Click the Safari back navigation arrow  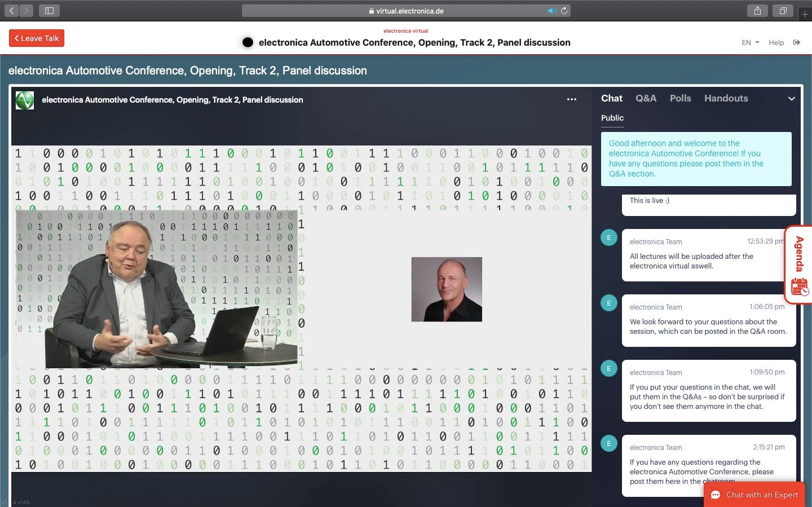12,11
